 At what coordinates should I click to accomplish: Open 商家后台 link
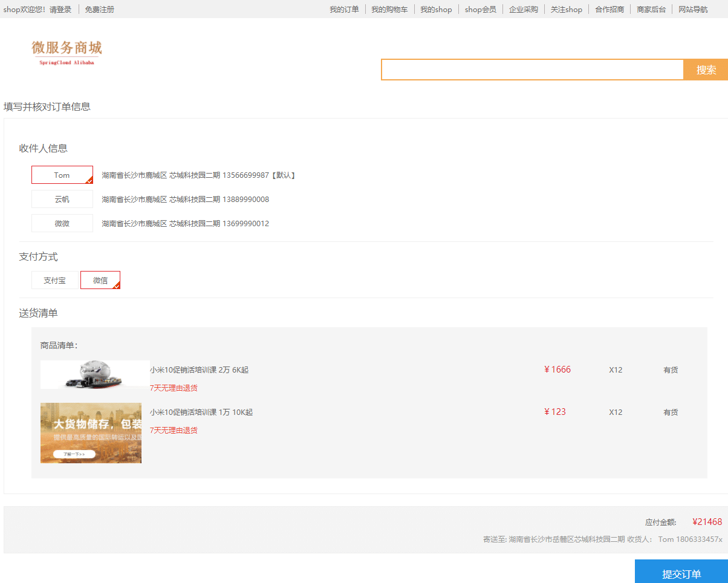pyautogui.click(x=651, y=10)
